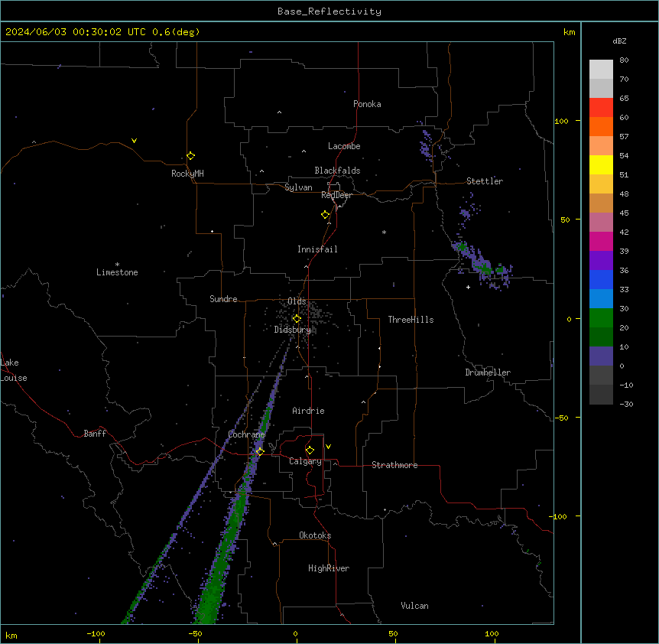
Task: Click the Banff label
Action: 95,434
